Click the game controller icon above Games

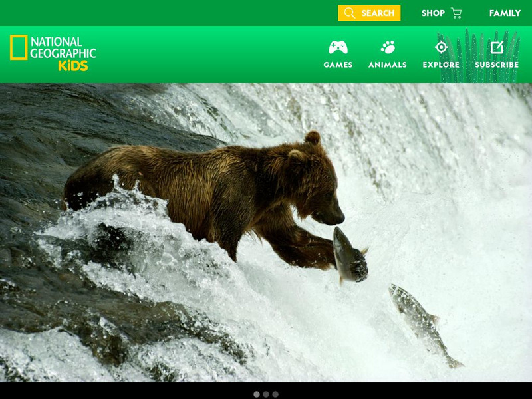[338, 47]
